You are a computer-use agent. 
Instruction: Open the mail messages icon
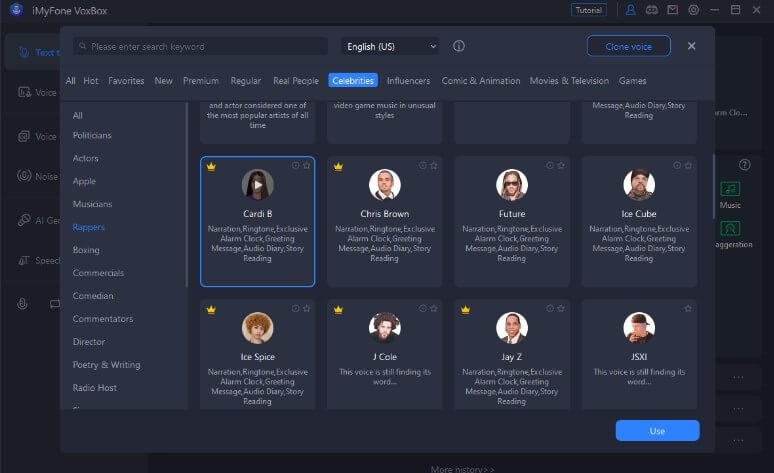[672, 10]
